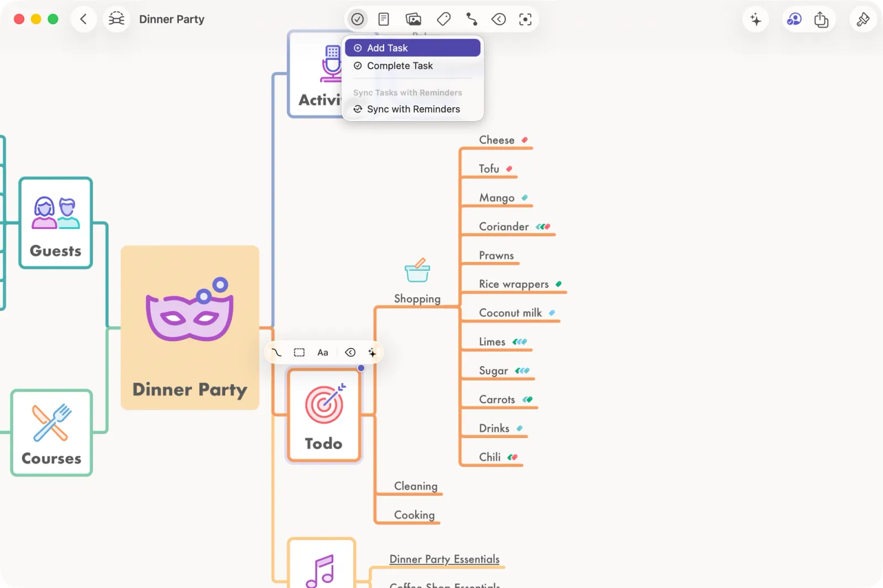Click the tags next to Sugar

click(523, 371)
